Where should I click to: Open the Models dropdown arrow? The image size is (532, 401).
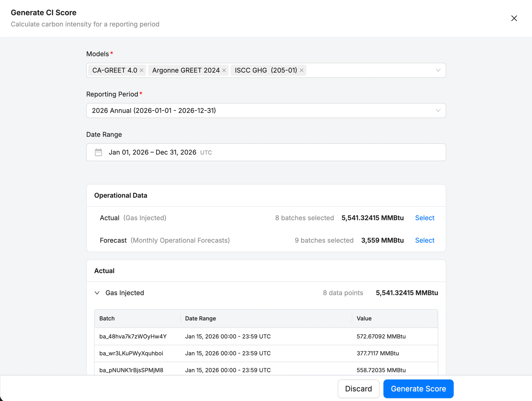pyautogui.click(x=438, y=70)
